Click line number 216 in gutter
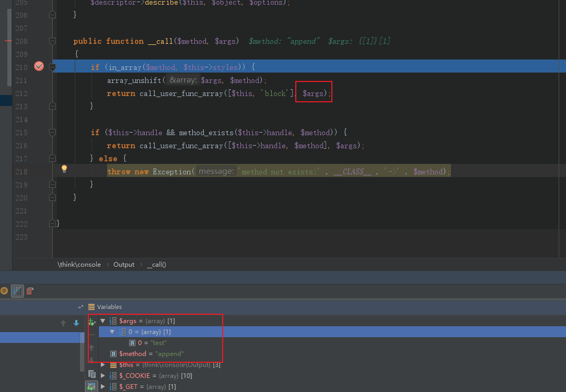566x392 pixels. click(x=21, y=146)
